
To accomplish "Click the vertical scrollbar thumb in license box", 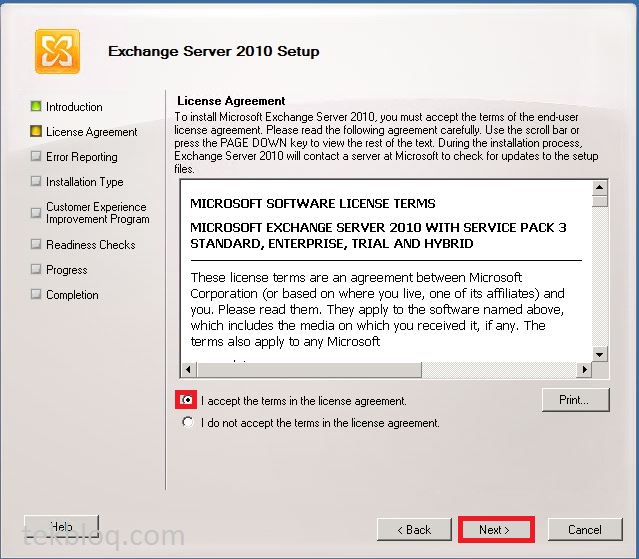I will click(x=599, y=201).
